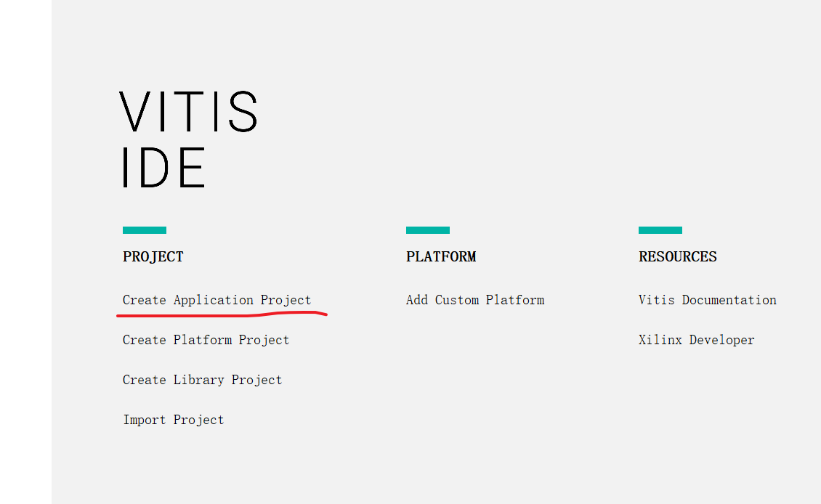
Task: Click Create Platform Project link
Action: click(x=206, y=340)
